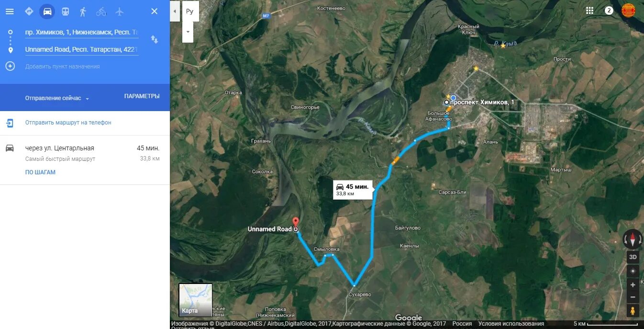Expand the Отправление сейчас dropdown
The height and width of the screenshot is (329, 644).
[x=57, y=98]
